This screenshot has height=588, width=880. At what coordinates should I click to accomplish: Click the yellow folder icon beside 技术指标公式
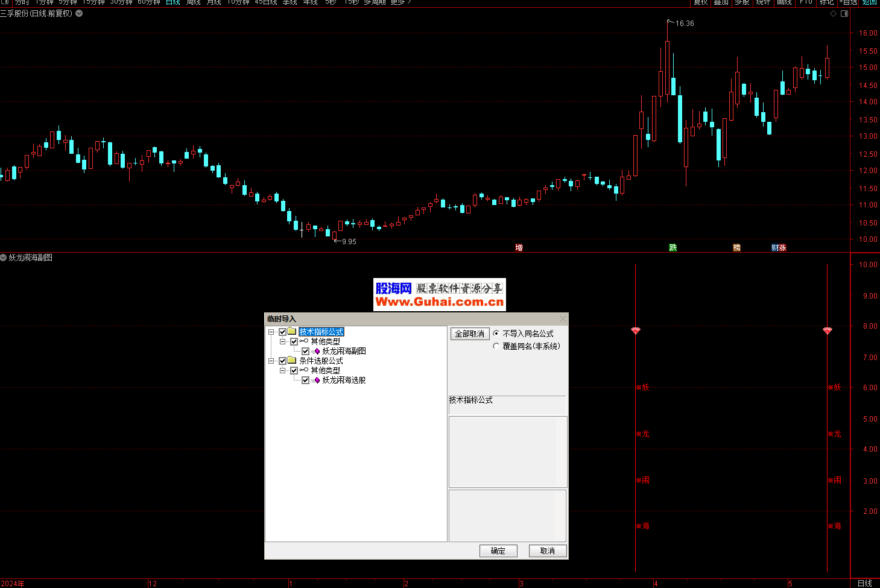coord(292,332)
